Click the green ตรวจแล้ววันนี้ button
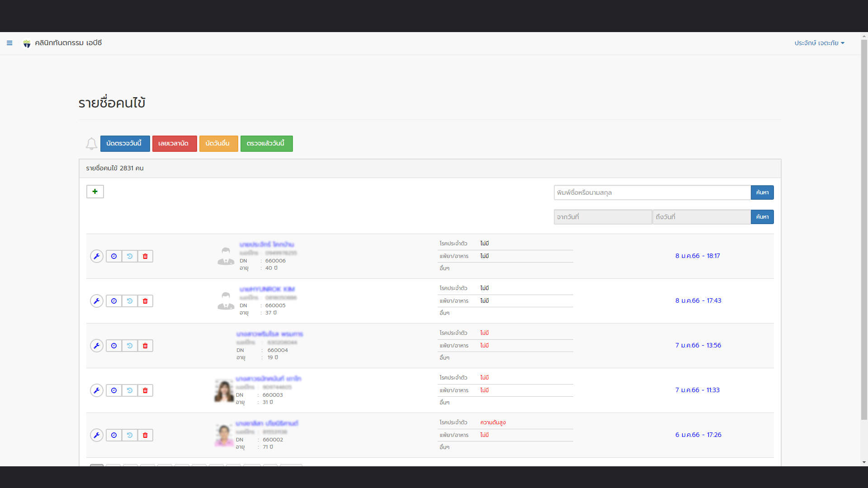The height and width of the screenshot is (488, 868). [x=266, y=144]
